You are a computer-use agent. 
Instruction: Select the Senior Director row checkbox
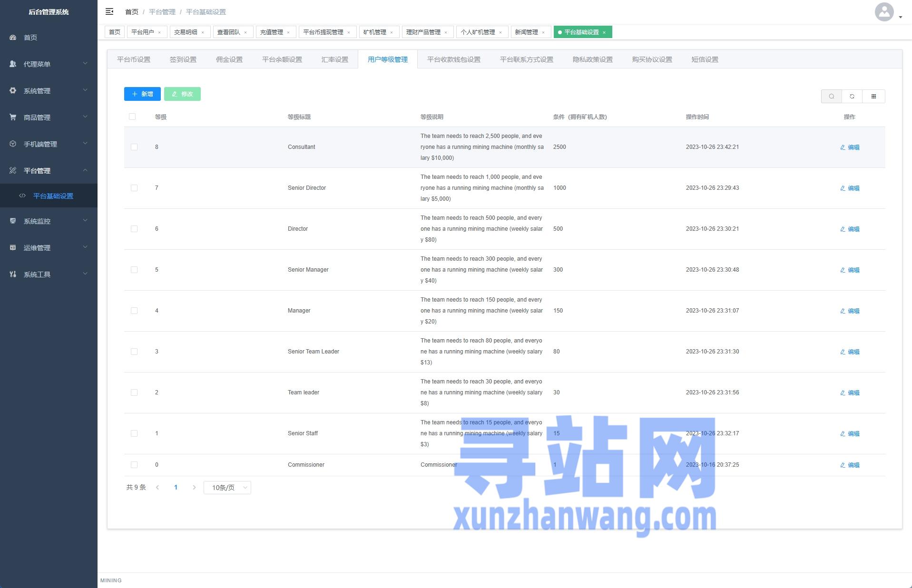click(x=134, y=188)
